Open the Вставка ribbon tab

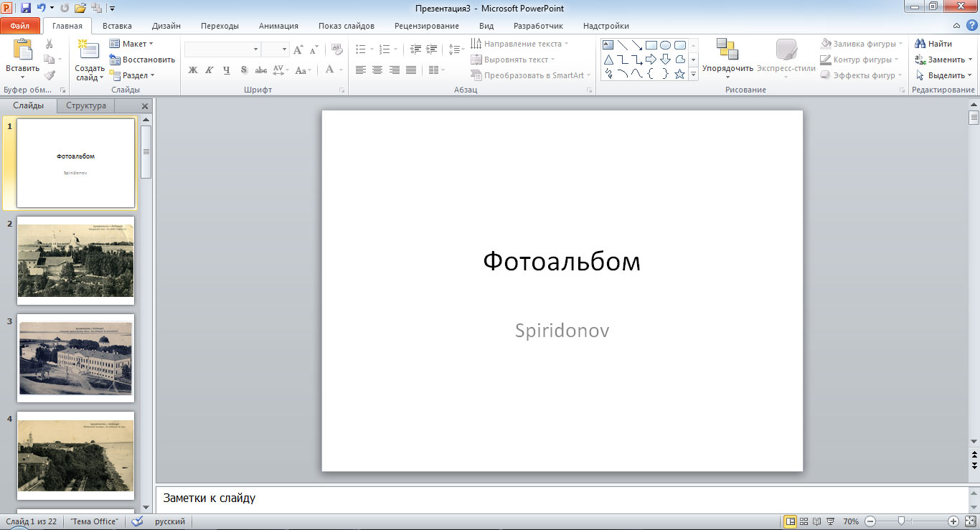117,26
